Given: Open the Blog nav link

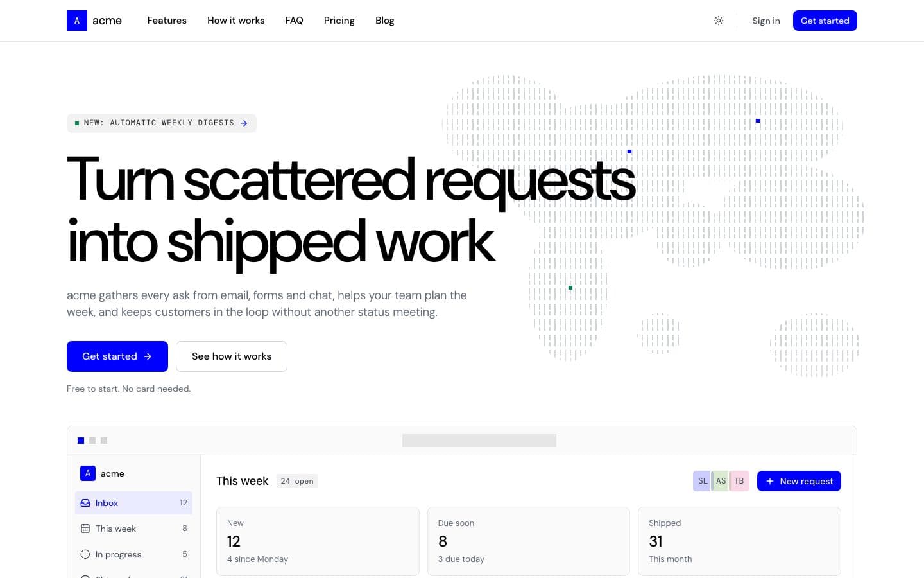Looking at the screenshot, I should pyautogui.click(x=384, y=21).
